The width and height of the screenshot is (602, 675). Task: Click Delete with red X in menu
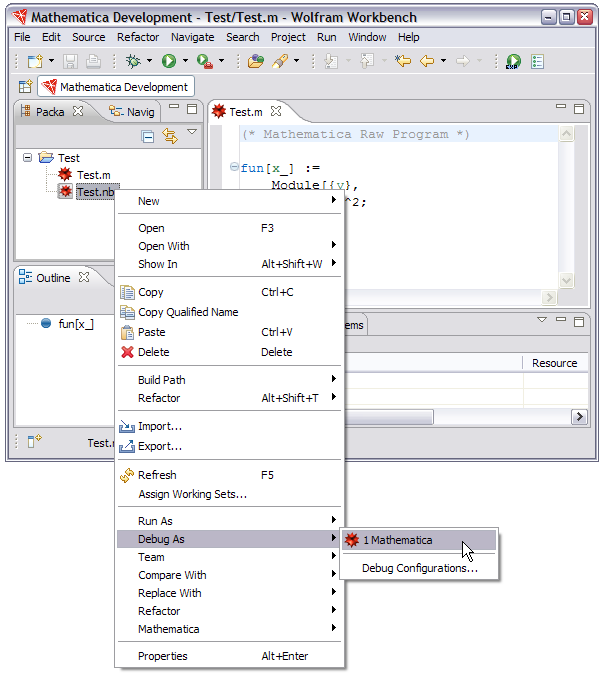click(x=229, y=352)
